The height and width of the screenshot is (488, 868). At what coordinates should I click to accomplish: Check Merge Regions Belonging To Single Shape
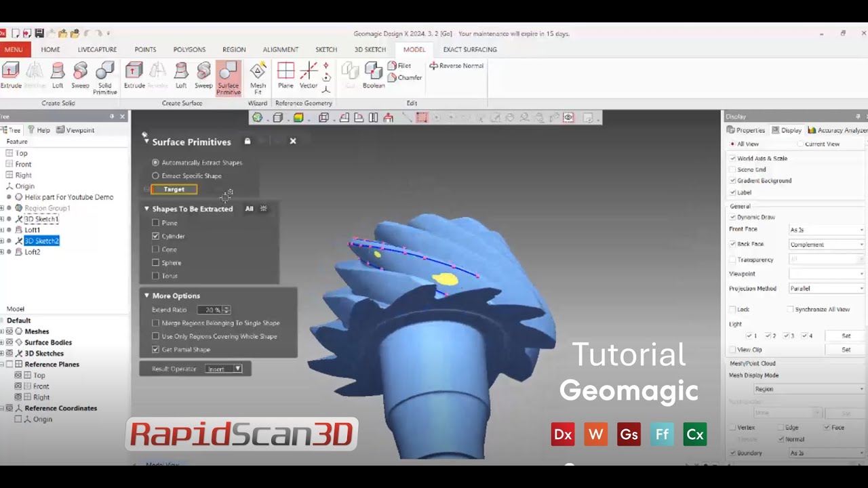tap(156, 323)
